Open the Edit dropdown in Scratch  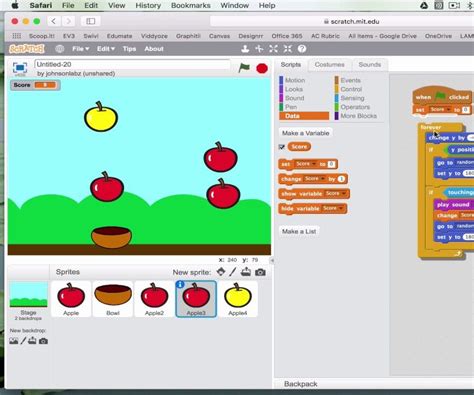pos(106,49)
